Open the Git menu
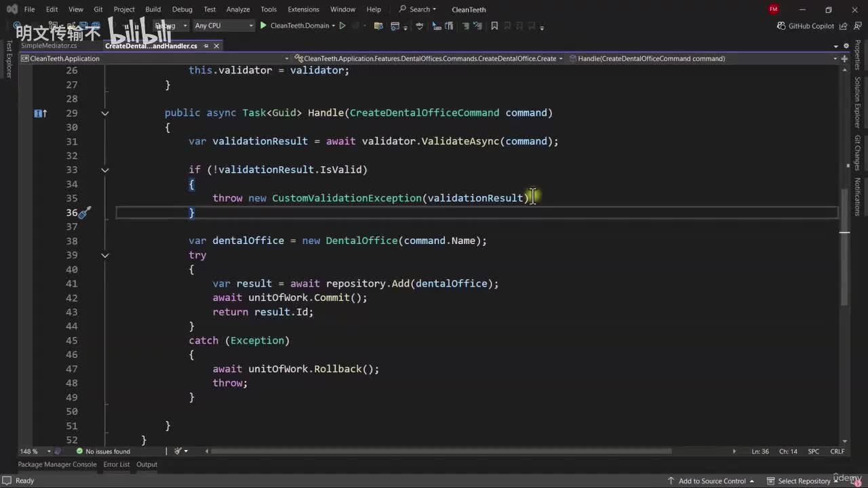 [98, 9]
